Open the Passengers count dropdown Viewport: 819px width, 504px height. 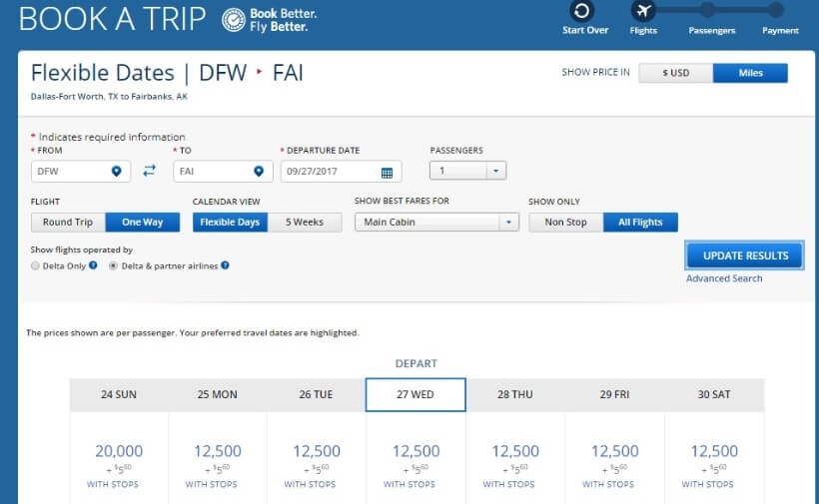click(468, 171)
